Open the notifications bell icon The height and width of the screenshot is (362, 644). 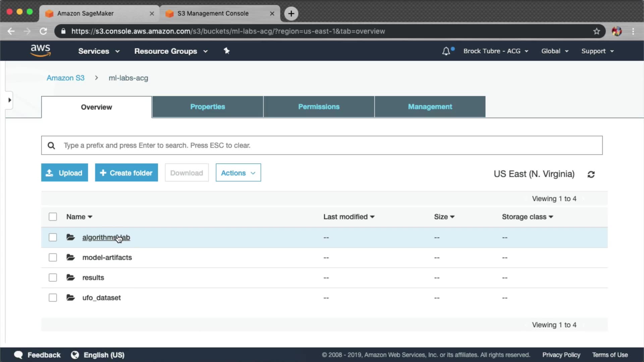tap(446, 51)
